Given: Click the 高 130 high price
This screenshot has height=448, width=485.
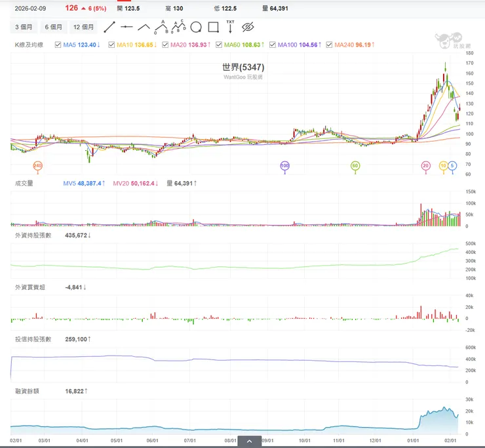Looking at the screenshot, I should (174, 9).
